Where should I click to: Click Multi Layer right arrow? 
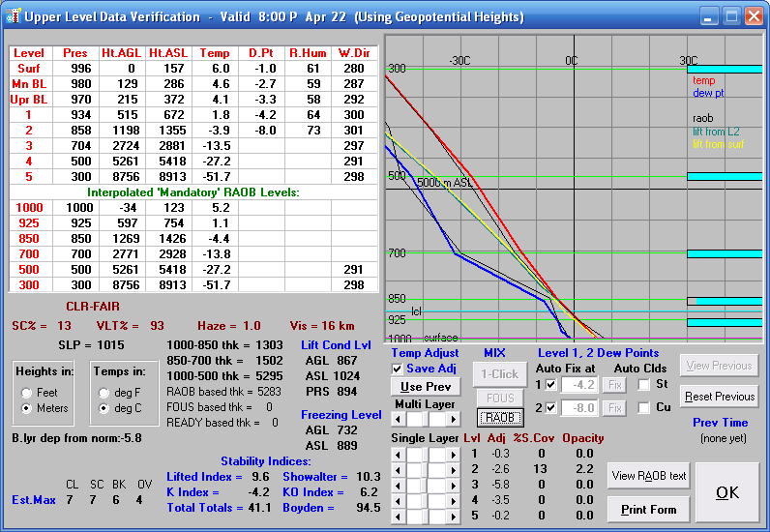tap(451, 420)
